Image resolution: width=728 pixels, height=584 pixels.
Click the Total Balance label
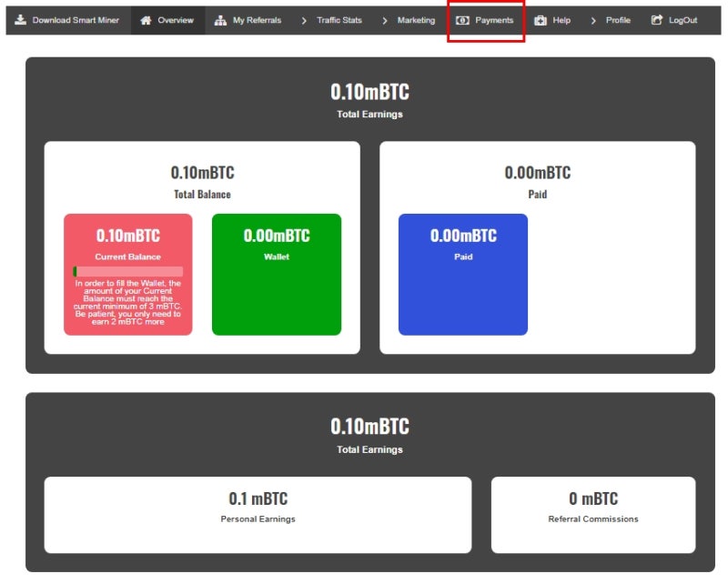point(202,195)
